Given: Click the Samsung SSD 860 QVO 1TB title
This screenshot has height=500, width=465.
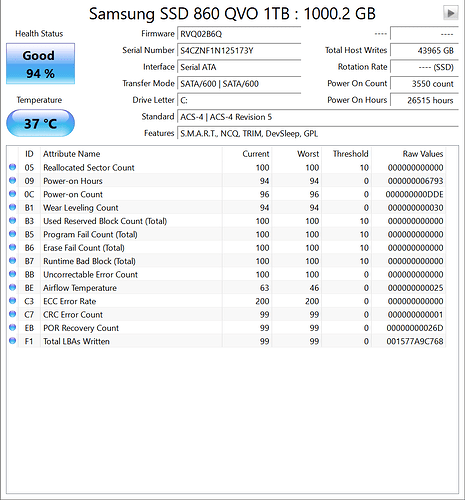Looking at the screenshot, I should tap(232, 14).
